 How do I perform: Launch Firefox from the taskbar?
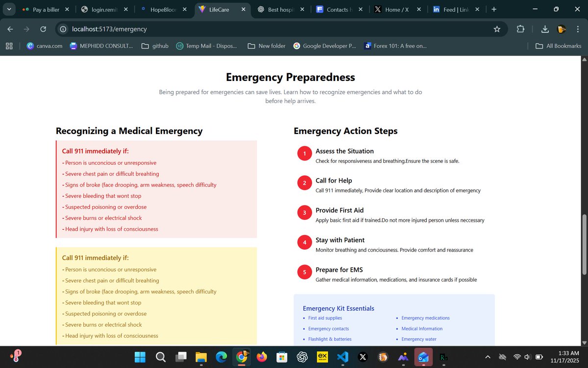tap(261, 357)
